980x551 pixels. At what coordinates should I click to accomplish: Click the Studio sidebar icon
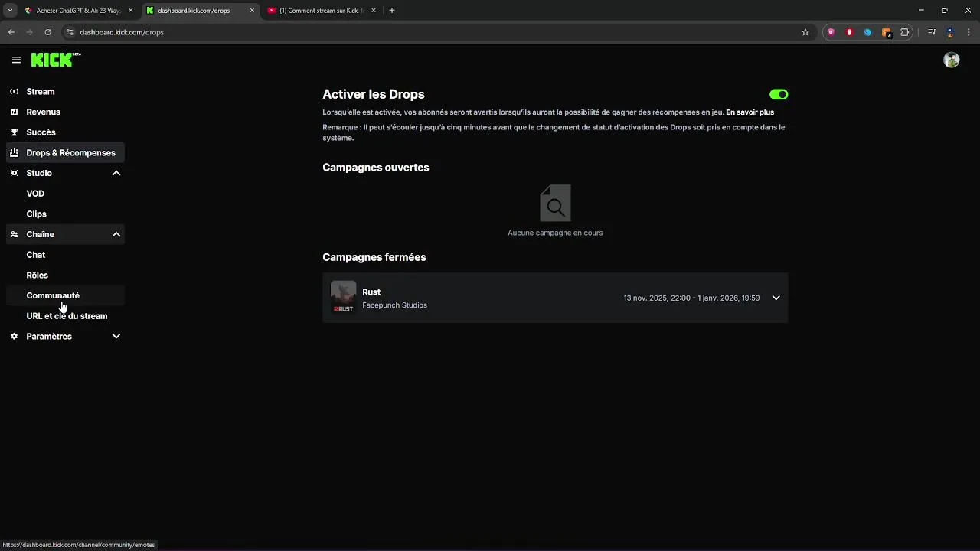point(14,173)
